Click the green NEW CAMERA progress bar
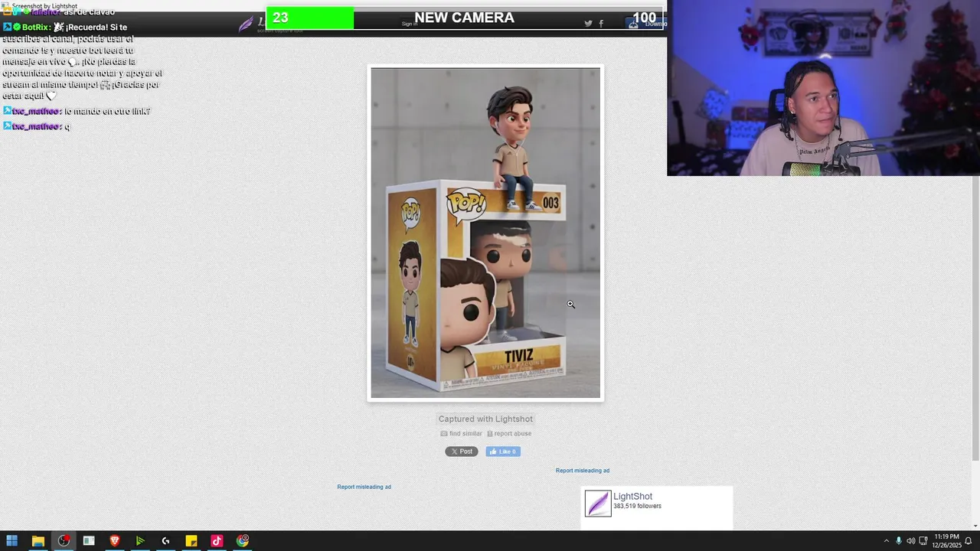Image resolution: width=980 pixels, height=551 pixels. [464, 18]
